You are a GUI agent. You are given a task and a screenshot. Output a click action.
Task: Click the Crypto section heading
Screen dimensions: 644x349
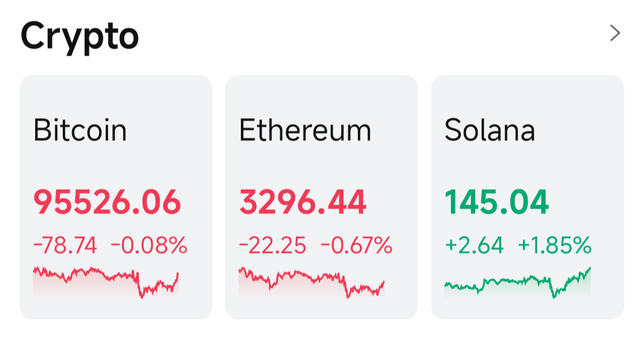(80, 37)
